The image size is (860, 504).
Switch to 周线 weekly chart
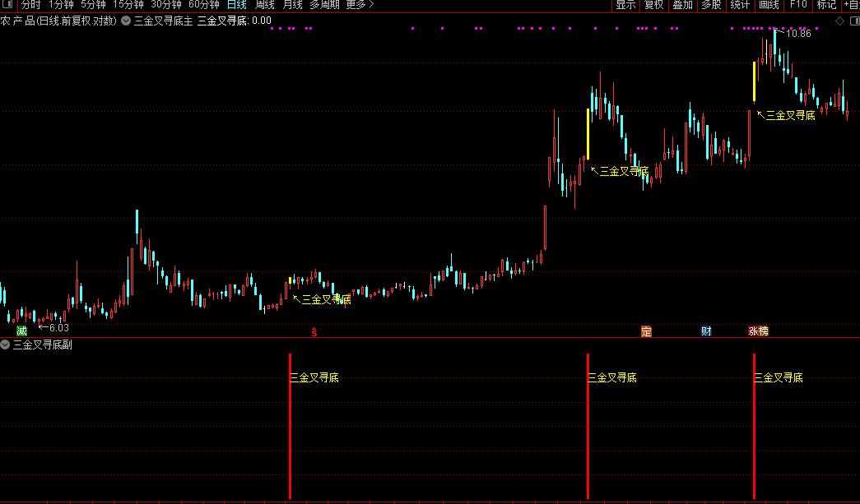coord(265,6)
